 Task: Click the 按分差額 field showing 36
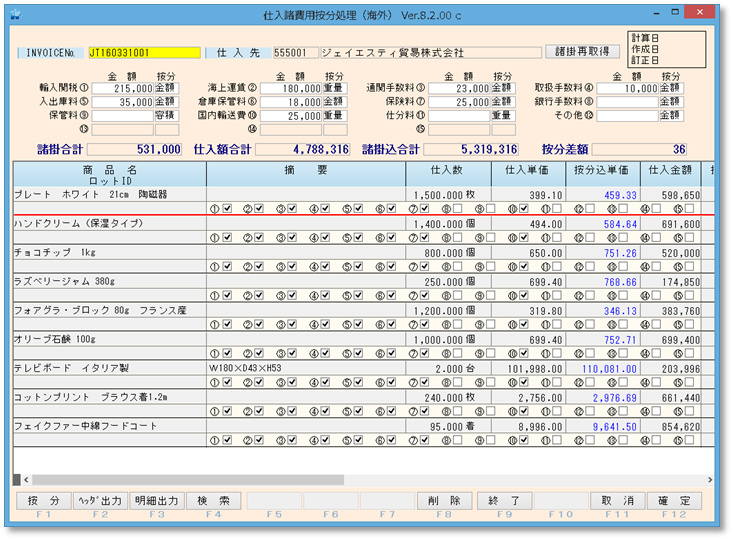[x=640, y=150]
